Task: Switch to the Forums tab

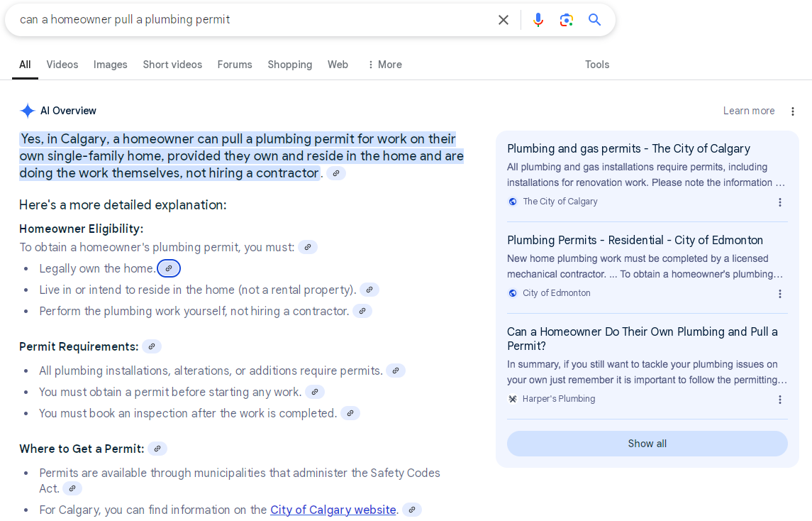Action: pyautogui.click(x=235, y=65)
